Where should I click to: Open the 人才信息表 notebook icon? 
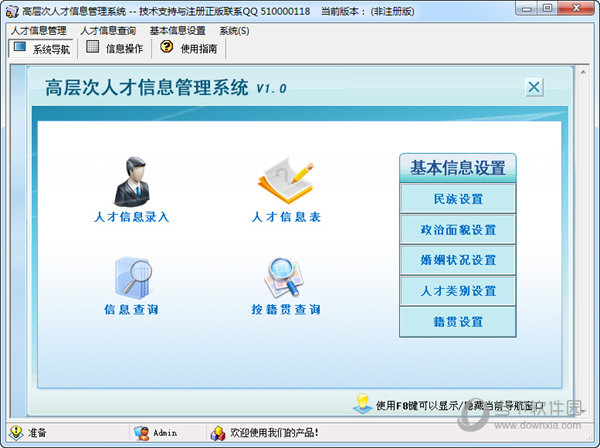click(286, 181)
